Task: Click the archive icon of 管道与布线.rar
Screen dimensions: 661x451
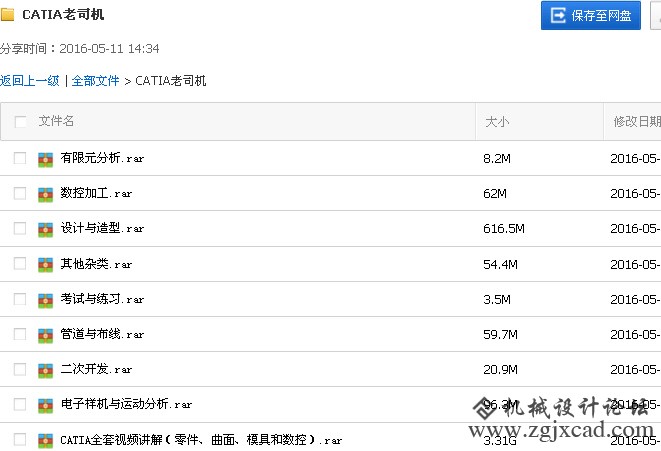Action: coord(46,336)
